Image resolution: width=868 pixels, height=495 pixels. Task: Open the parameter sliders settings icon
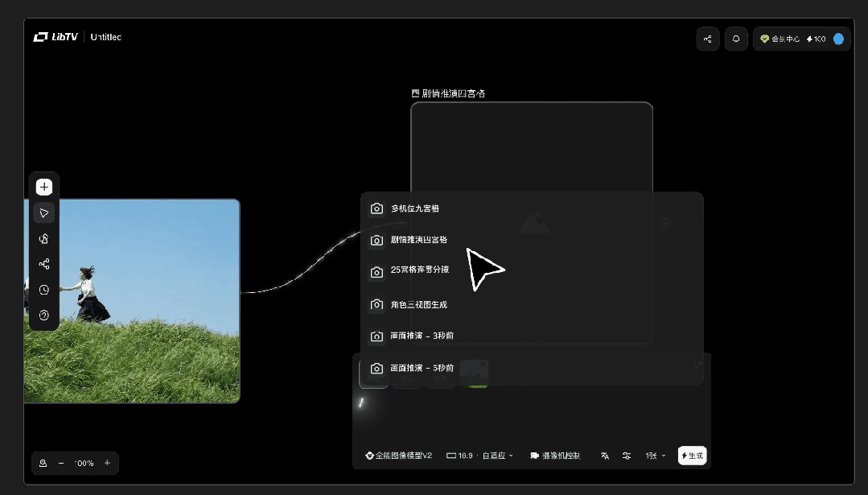pyautogui.click(x=627, y=456)
